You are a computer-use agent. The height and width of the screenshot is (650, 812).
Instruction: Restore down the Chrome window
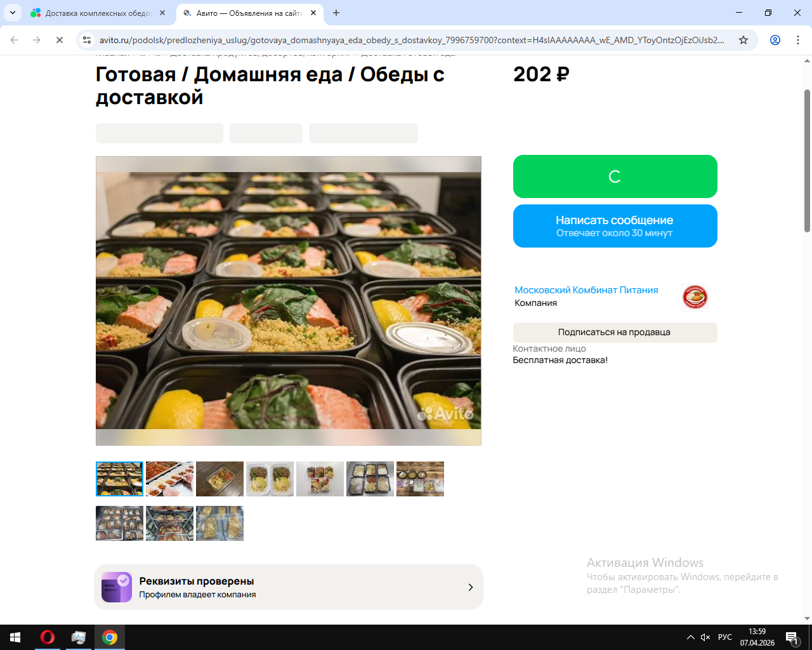pos(768,13)
